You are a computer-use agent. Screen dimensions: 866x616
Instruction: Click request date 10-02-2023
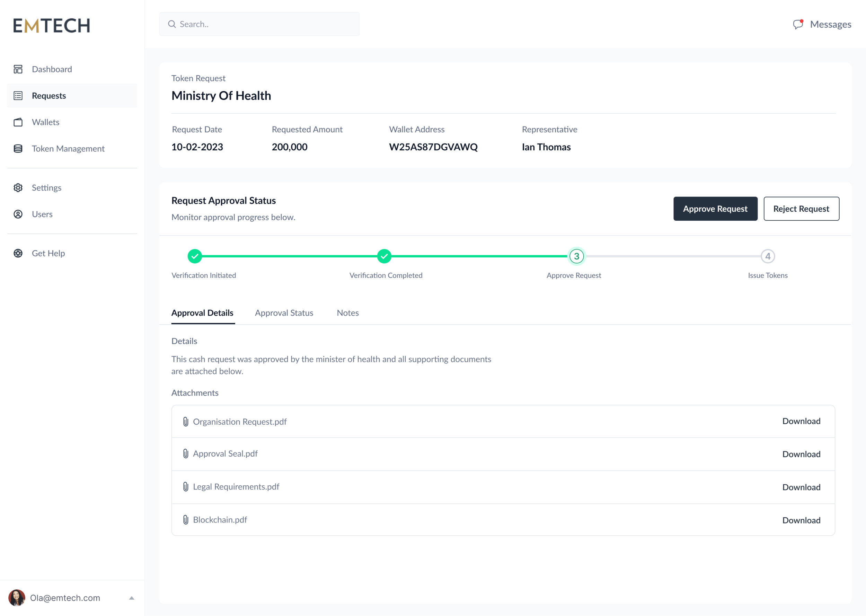(x=197, y=147)
